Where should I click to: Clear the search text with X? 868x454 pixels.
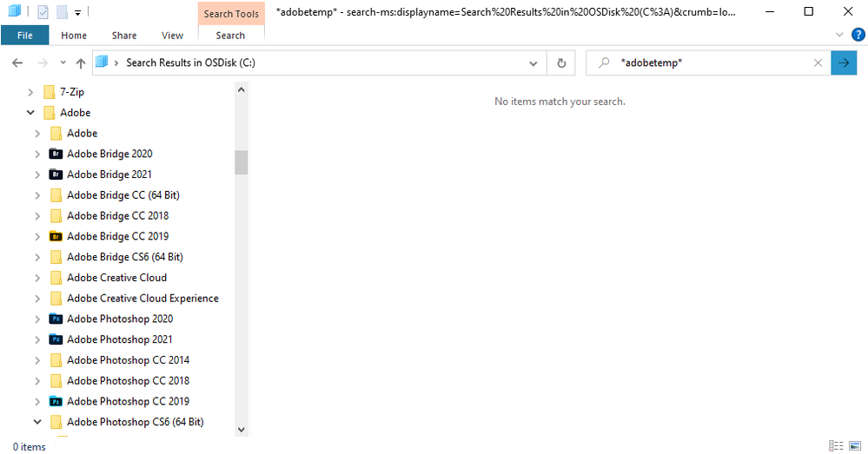pos(818,63)
